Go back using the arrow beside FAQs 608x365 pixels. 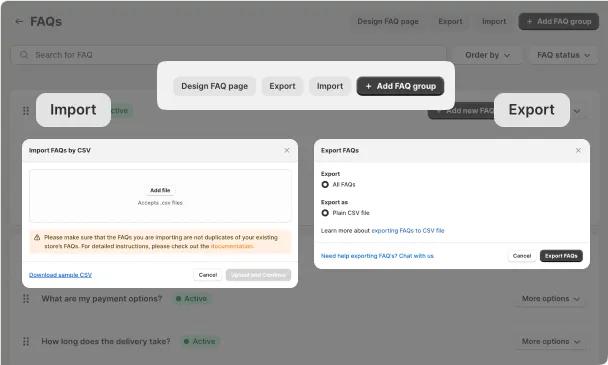pyautogui.click(x=19, y=22)
